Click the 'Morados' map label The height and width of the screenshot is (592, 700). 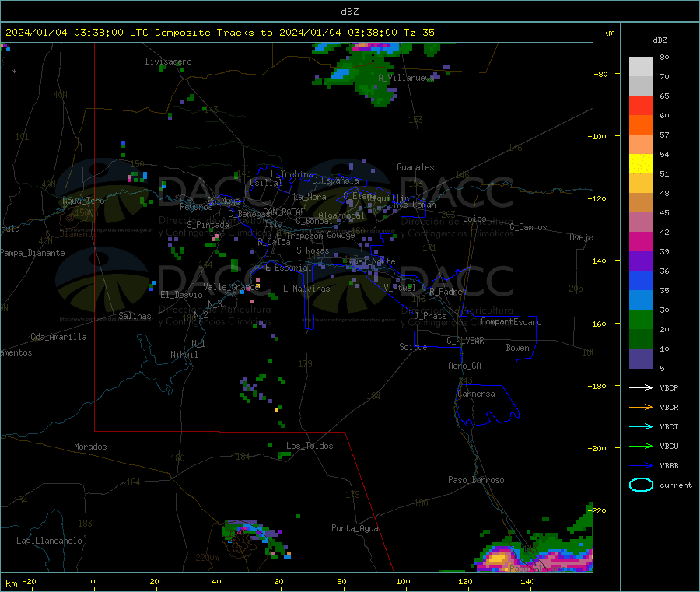[90, 447]
